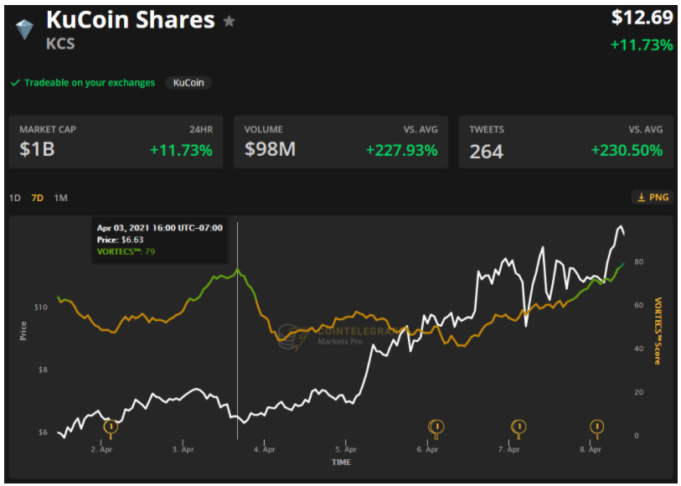Click the download icon in PNG button
681x486 pixels.
tap(641, 198)
